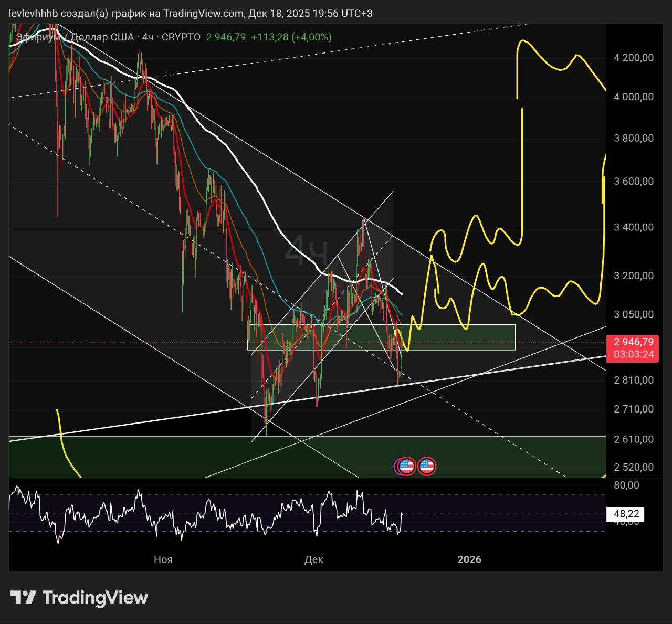Click the Ноя label on time axis
This screenshot has width=672, height=624.
163,559
